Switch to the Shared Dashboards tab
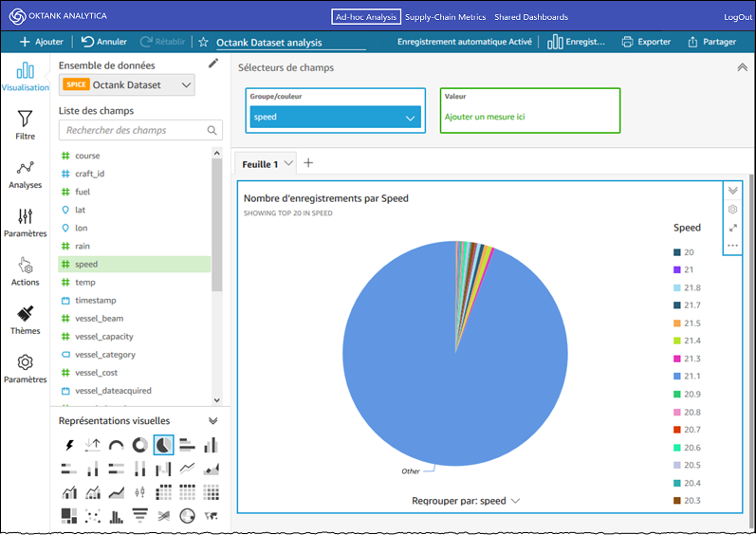 pyautogui.click(x=531, y=17)
